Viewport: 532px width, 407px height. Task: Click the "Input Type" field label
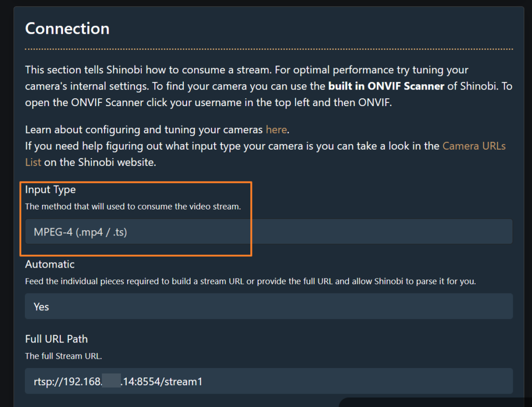click(x=50, y=190)
